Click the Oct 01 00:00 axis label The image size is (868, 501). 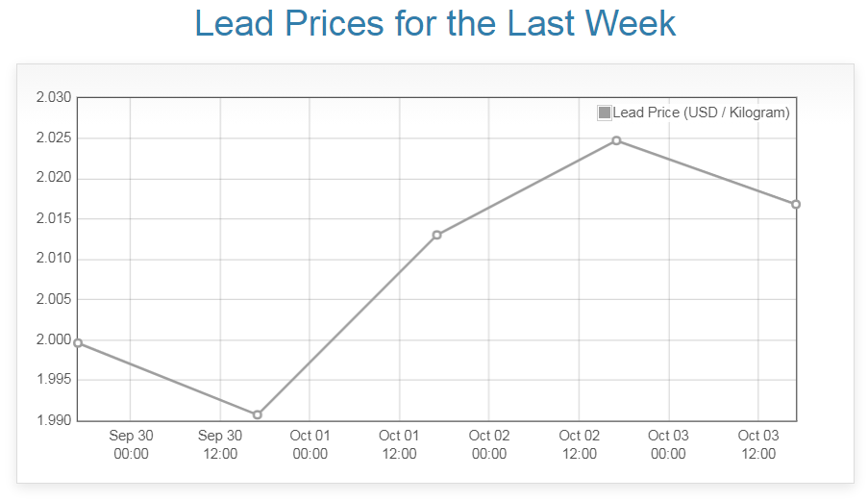pyautogui.click(x=310, y=444)
